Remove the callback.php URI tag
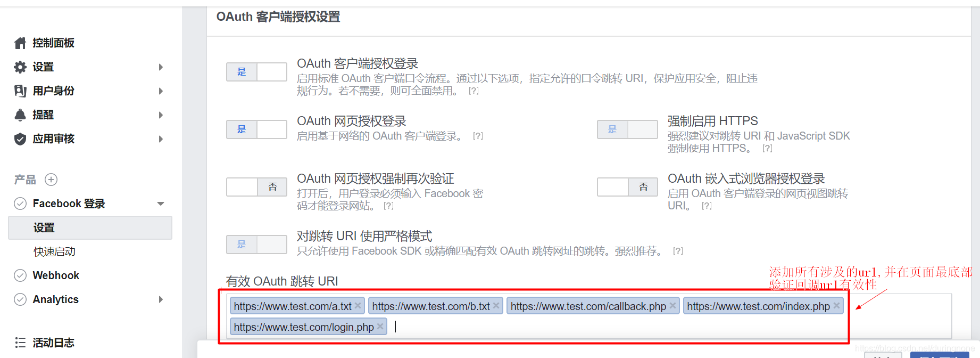The height and width of the screenshot is (358, 980). click(x=672, y=306)
